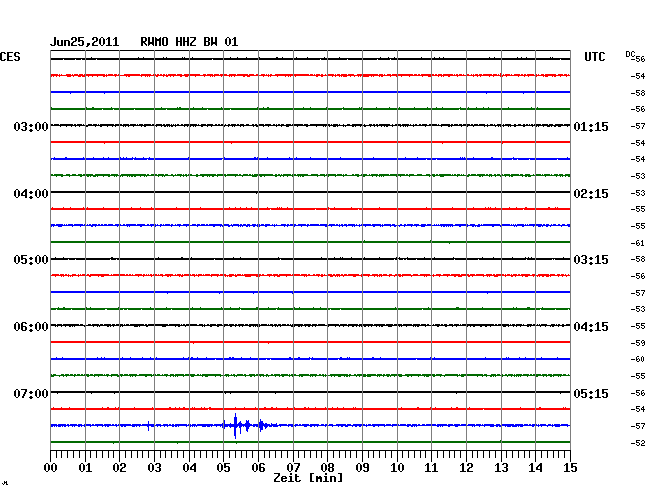Click the Zeit [min] axis title
The image size is (650, 494).
[x=308, y=478]
